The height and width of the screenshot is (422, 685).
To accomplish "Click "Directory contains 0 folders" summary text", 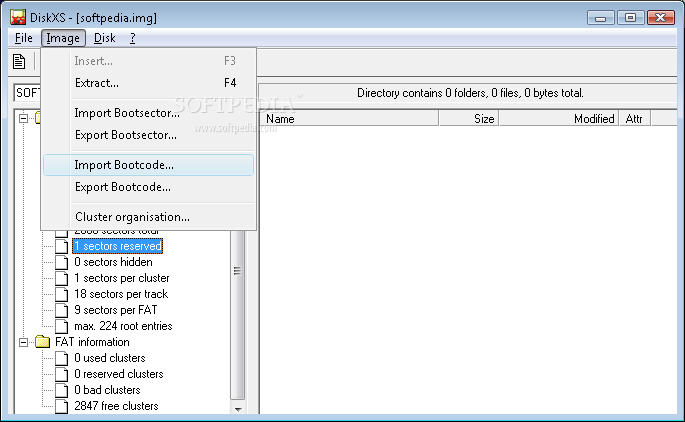I will (x=470, y=93).
